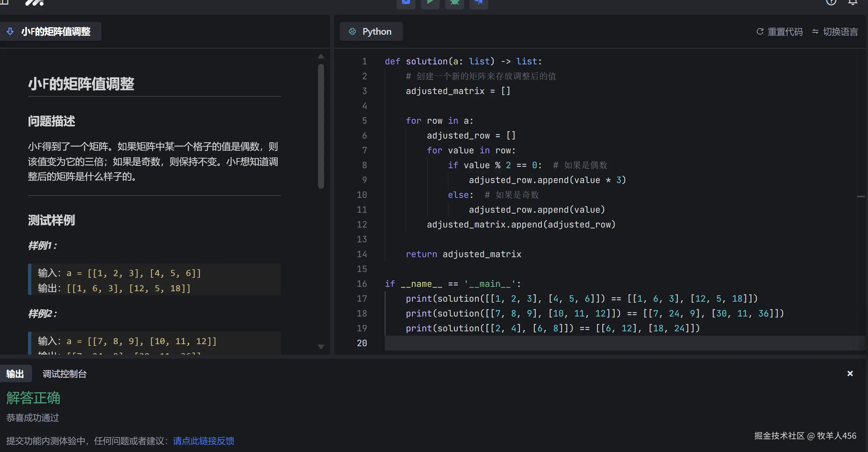Click the MarsCode logo icon
Screen dimensions: 868x452
tap(34, 3)
